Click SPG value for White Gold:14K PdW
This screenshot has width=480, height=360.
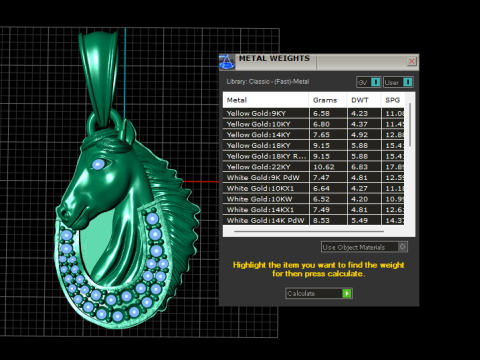tap(394, 220)
